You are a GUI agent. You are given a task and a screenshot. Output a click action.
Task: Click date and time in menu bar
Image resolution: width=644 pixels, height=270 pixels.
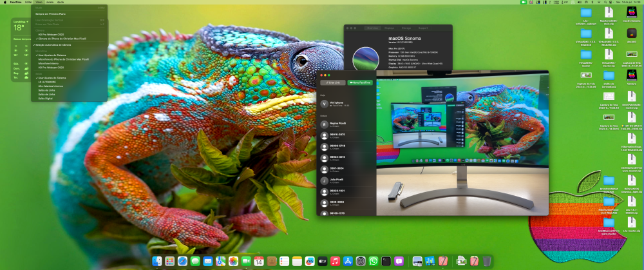(629, 2)
